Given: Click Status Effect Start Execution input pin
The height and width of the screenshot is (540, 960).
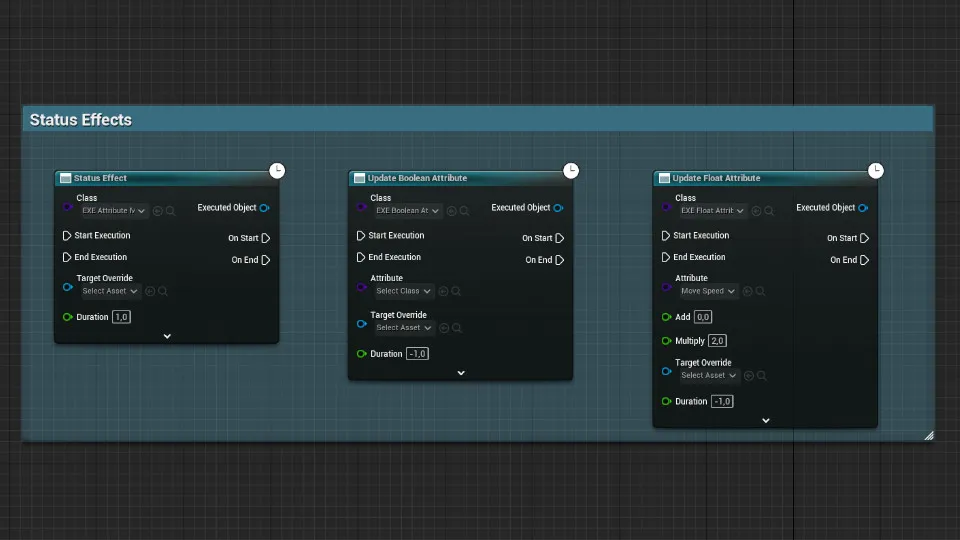Looking at the screenshot, I should [67, 235].
